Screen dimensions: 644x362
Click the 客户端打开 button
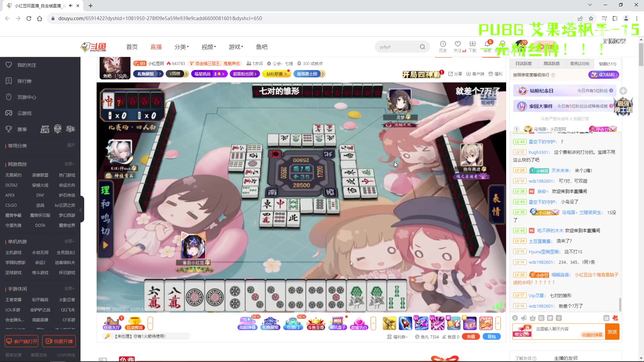pos(21,341)
